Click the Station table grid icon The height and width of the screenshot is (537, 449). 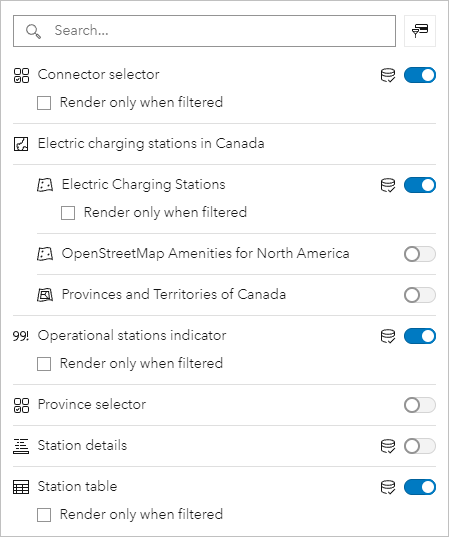point(21,487)
